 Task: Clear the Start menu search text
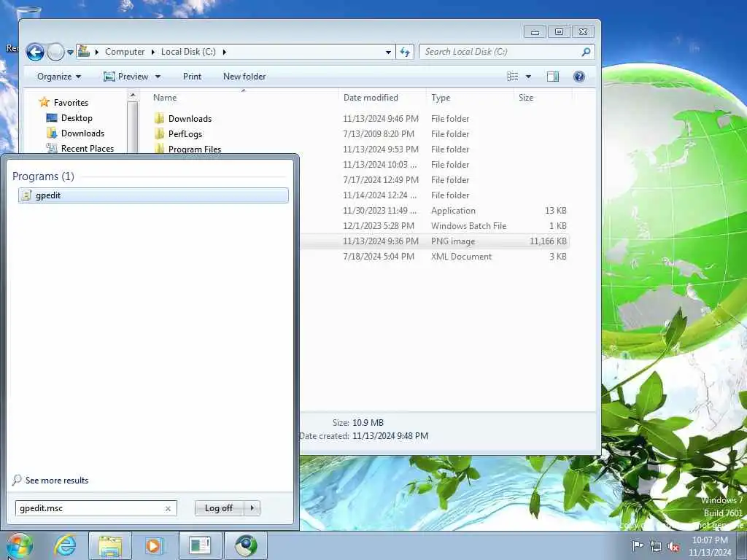pos(168,508)
